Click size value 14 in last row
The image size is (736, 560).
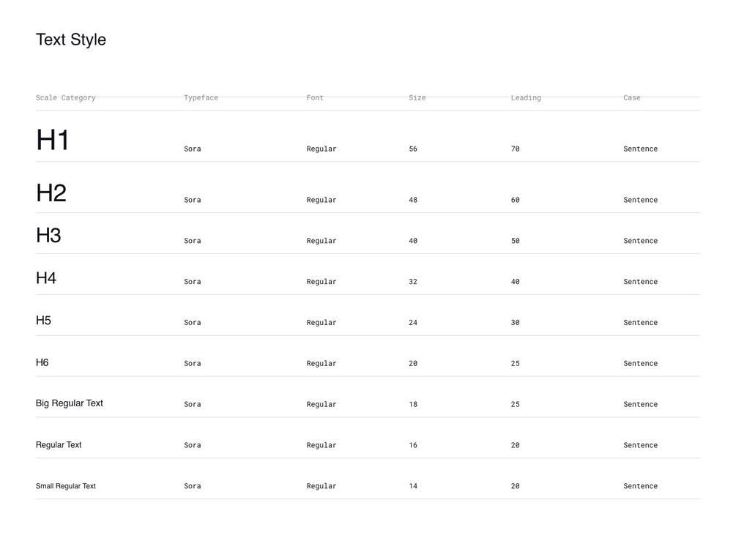(x=413, y=486)
